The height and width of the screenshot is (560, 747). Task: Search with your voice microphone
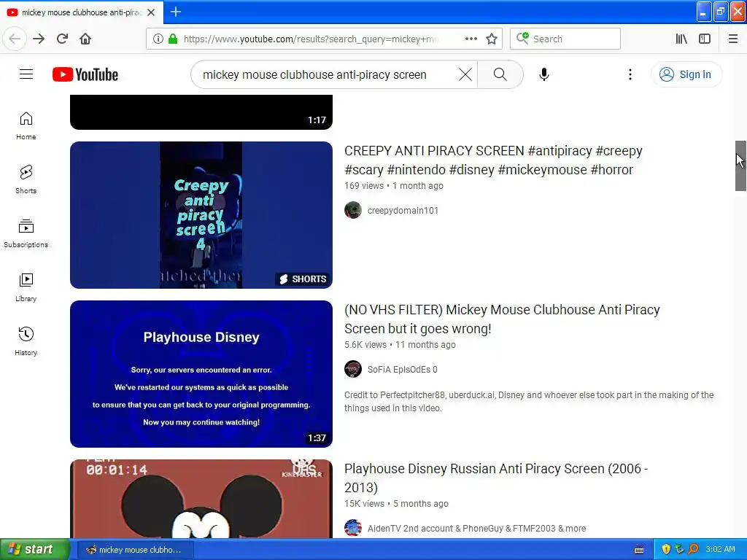pyautogui.click(x=544, y=74)
